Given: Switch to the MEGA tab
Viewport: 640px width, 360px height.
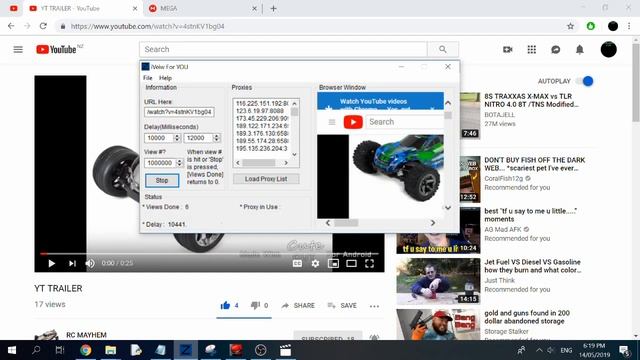Looking at the screenshot, I should click(x=202, y=9).
